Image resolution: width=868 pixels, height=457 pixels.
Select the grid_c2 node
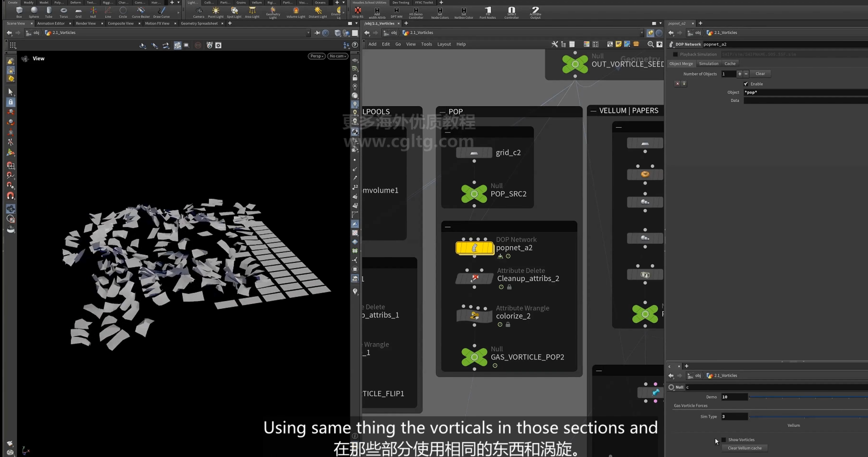[474, 153]
